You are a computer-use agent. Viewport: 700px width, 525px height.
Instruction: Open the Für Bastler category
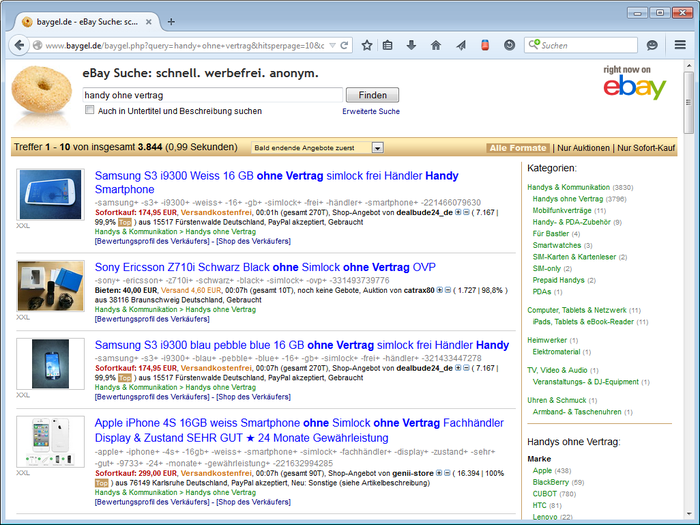click(x=550, y=233)
